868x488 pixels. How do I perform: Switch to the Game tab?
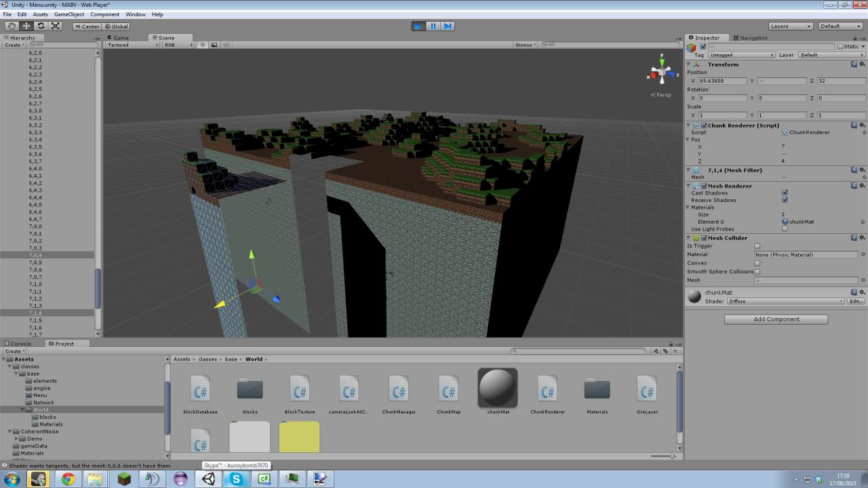119,38
